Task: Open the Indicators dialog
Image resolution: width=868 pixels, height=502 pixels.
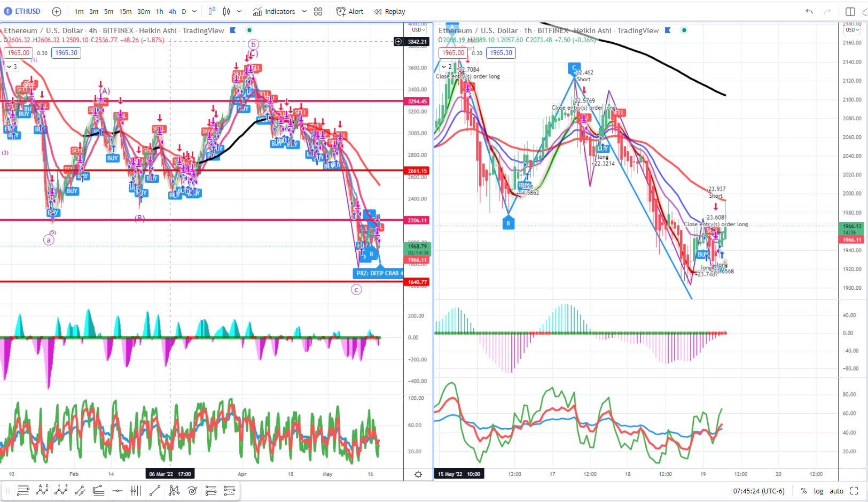Action: pyautogui.click(x=274, y=11)
